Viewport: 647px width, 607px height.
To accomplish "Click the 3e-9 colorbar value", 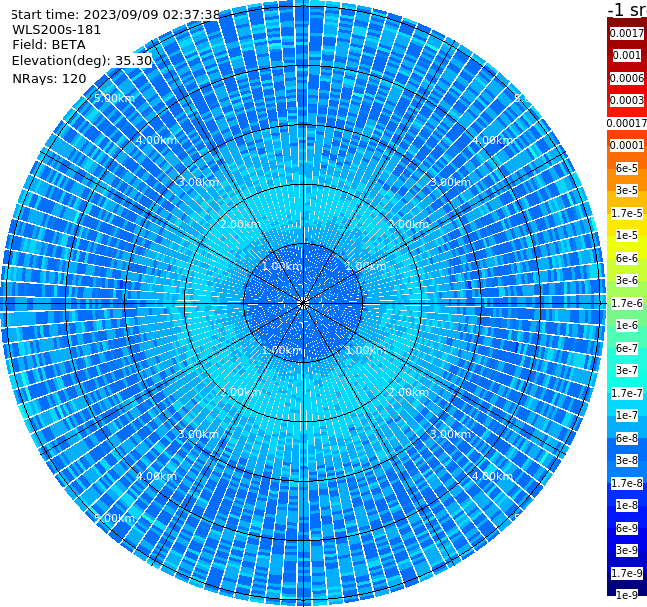I will pyautogui.click(x=627, y=550).
